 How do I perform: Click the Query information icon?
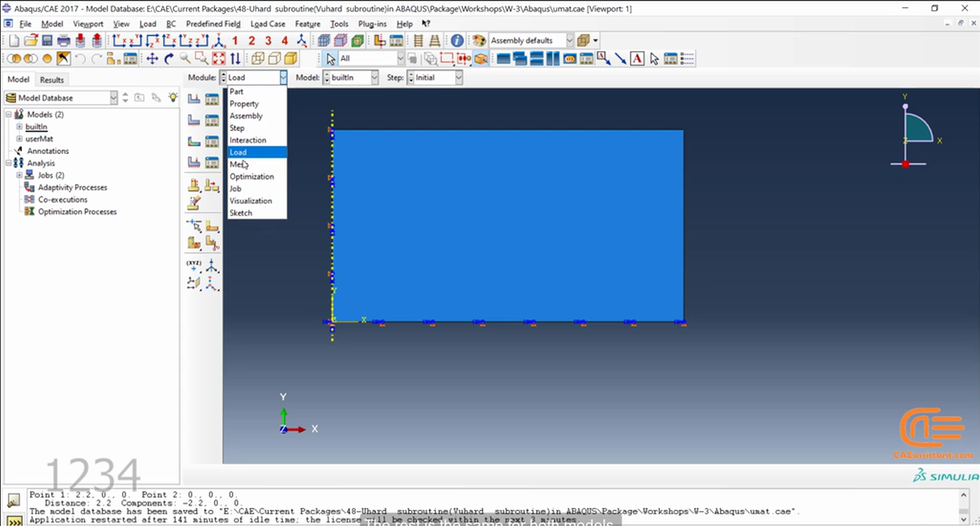pyautogui.click(x=457, y=41)
